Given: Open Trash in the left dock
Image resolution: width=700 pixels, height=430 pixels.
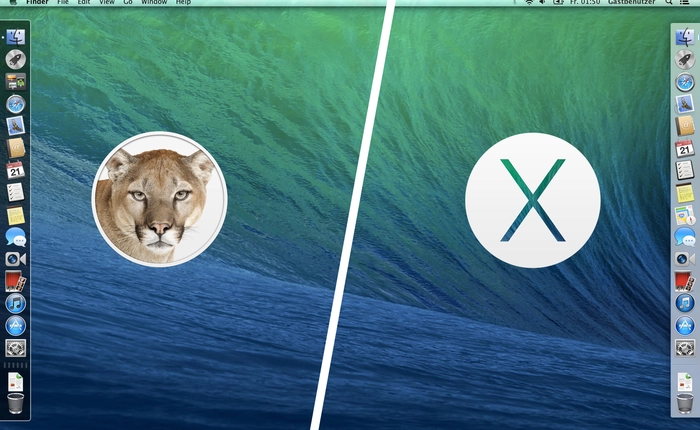Looking at the screenshot, I should click(x=16, y=404).
